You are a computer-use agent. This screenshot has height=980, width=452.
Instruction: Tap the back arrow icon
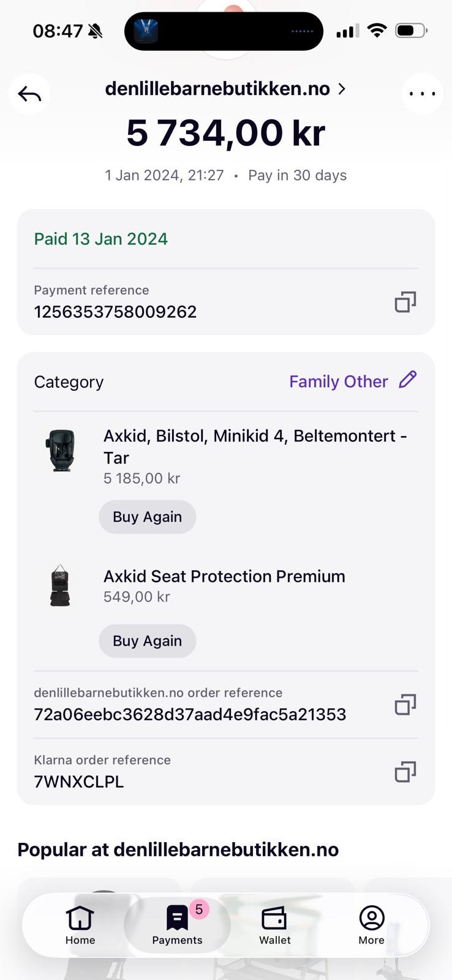tap(29, 94)
